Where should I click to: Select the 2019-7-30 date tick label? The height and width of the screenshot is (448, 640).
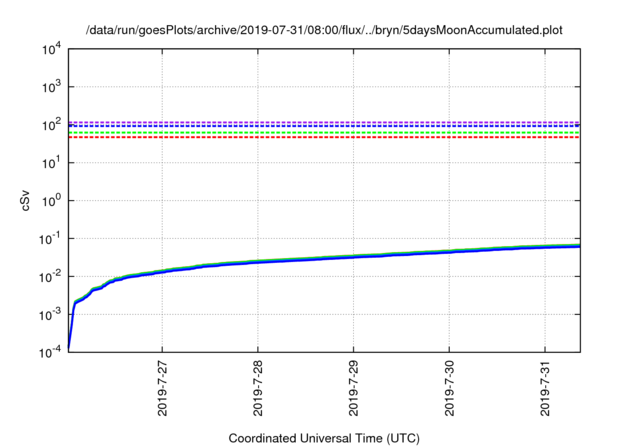pyautogui.click(x=449, y=388)
